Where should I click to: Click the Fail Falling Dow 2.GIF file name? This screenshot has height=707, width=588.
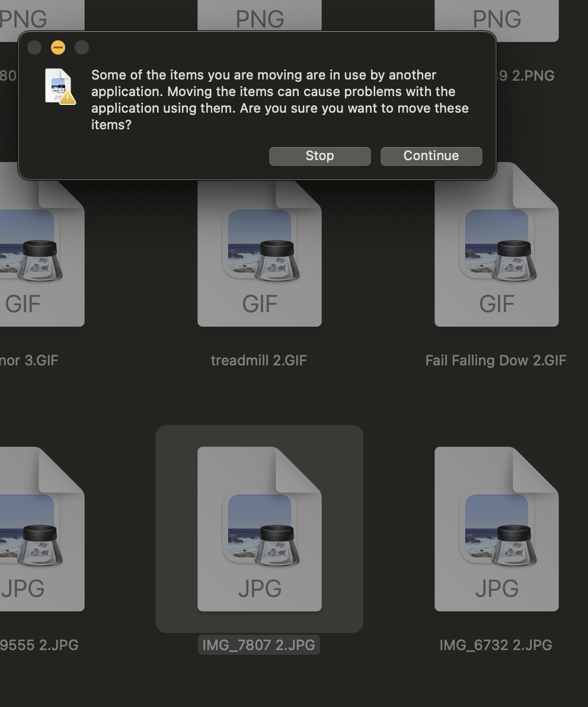(496, 360)
